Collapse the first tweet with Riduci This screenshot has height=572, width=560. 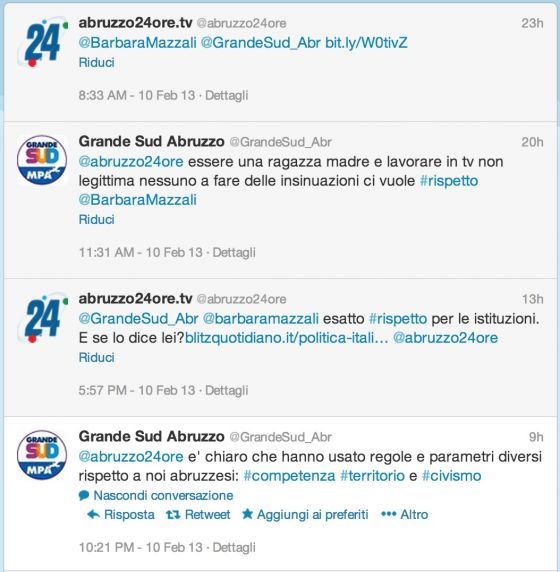click(97, 62)
